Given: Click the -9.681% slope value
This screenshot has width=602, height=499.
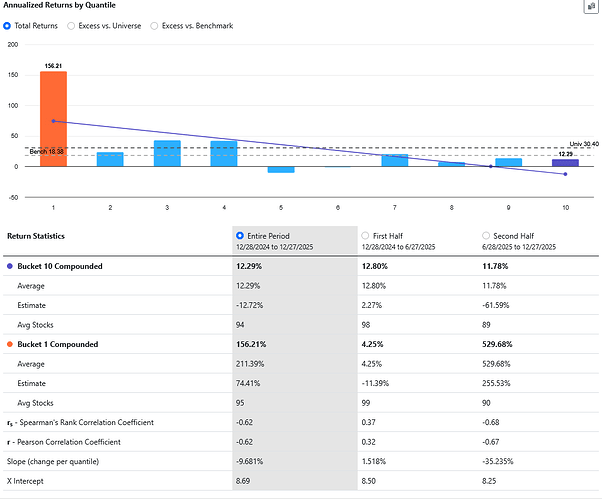Looking at the screenshot, I should (x=250, y=461).
